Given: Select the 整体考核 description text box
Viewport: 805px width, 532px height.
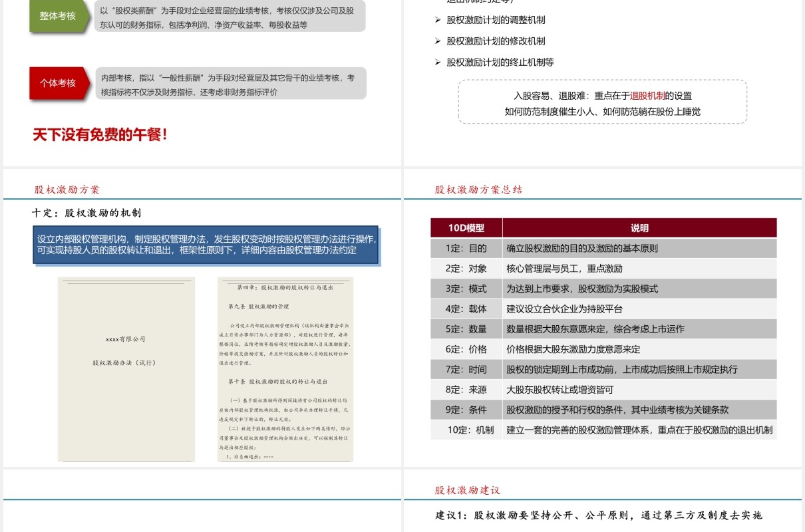Looking at the screenshot, I should pyautogui.click(x=230, y=17).
